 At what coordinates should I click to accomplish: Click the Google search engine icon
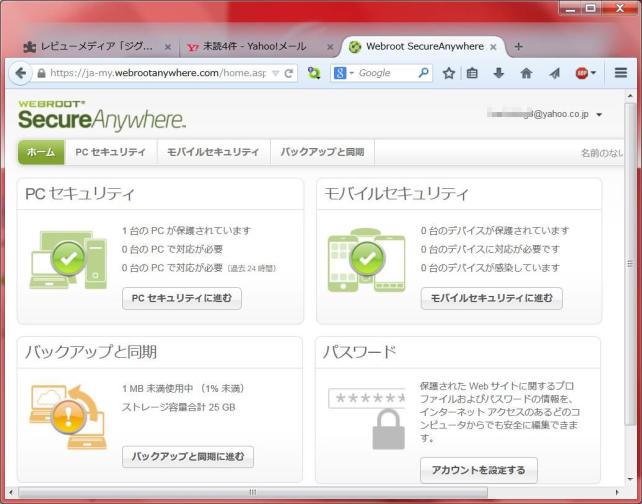pyautogui.click(x=340, y=73)
